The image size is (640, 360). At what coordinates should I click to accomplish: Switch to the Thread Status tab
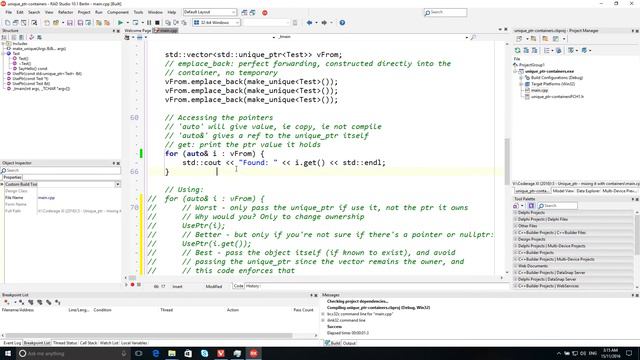pos(65,343)
